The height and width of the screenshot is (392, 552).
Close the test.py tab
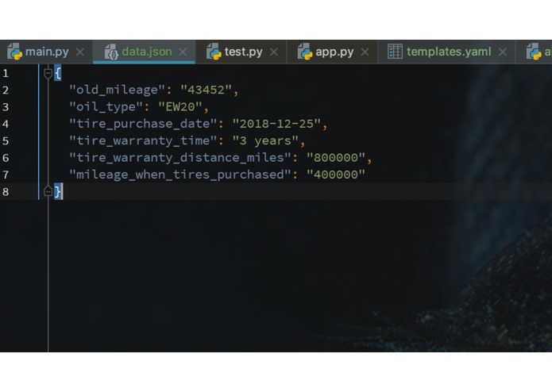(x=273, y=52)
